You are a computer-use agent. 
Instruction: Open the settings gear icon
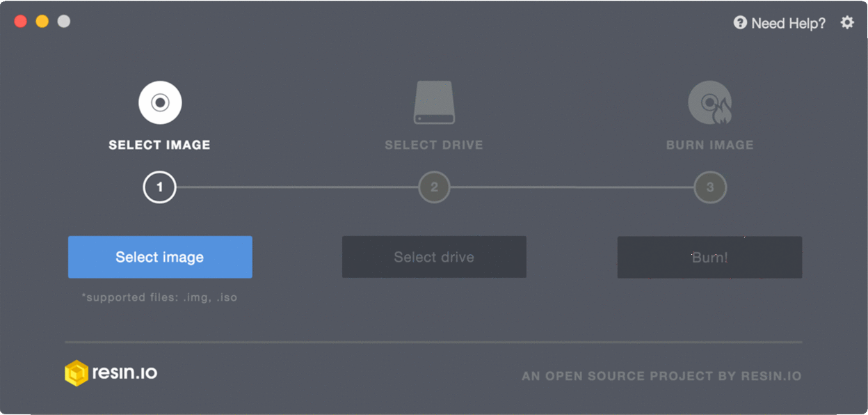pos(846,23)
